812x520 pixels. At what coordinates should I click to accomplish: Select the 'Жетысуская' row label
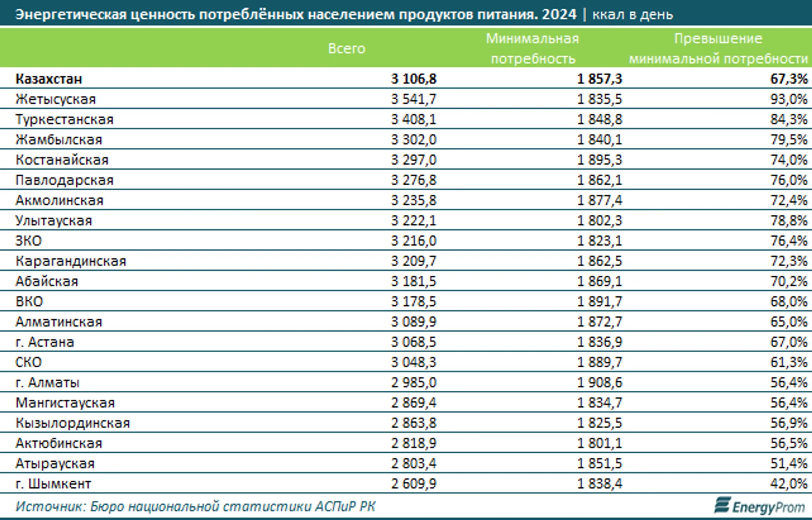coord(56,99)
